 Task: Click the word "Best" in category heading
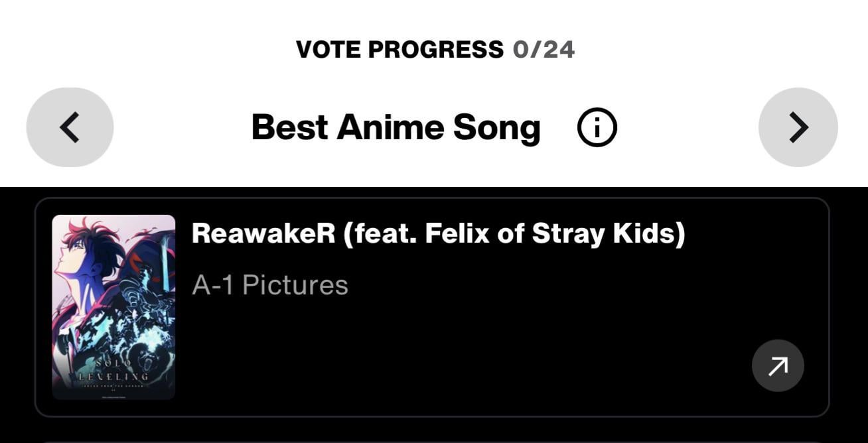pyautogui.click(x=289, y=127)
